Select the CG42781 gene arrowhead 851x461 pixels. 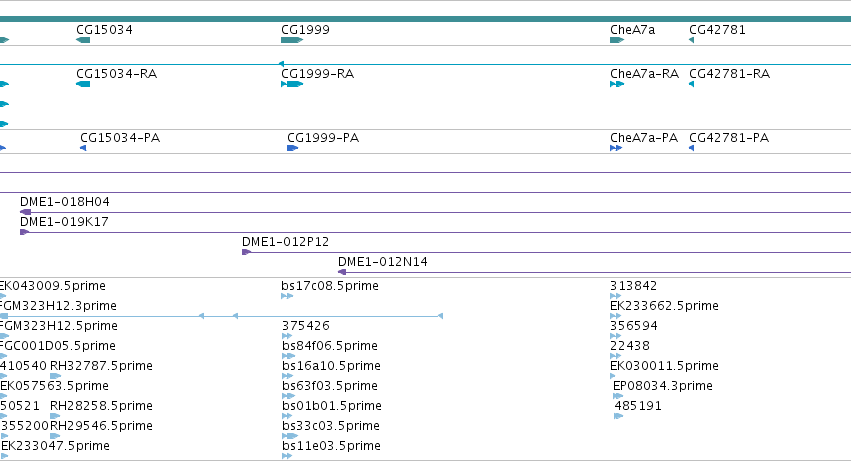691,40
